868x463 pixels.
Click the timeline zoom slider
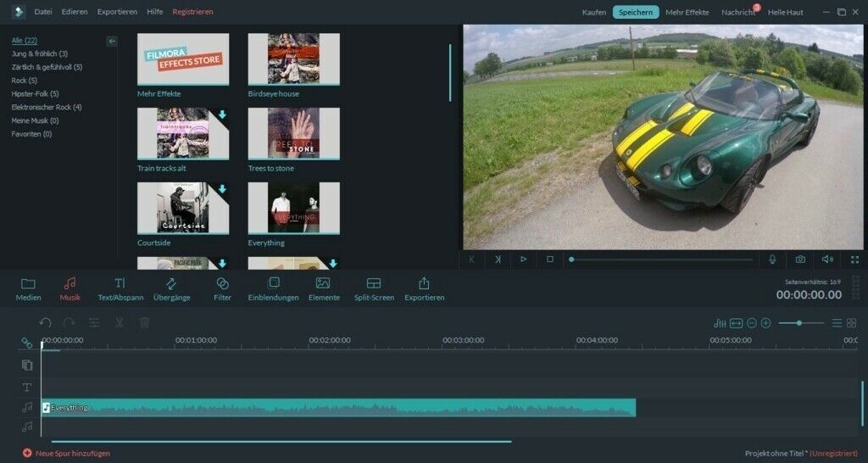coord(799,323)
